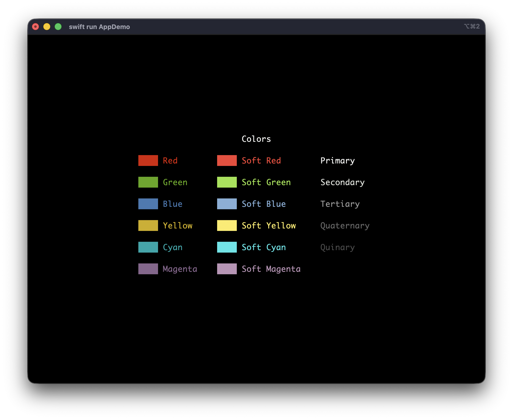The height and width of the screenshot is (420, 513).
Task: Select the 'Yellow' label text
Action: (x=177, y=226)
